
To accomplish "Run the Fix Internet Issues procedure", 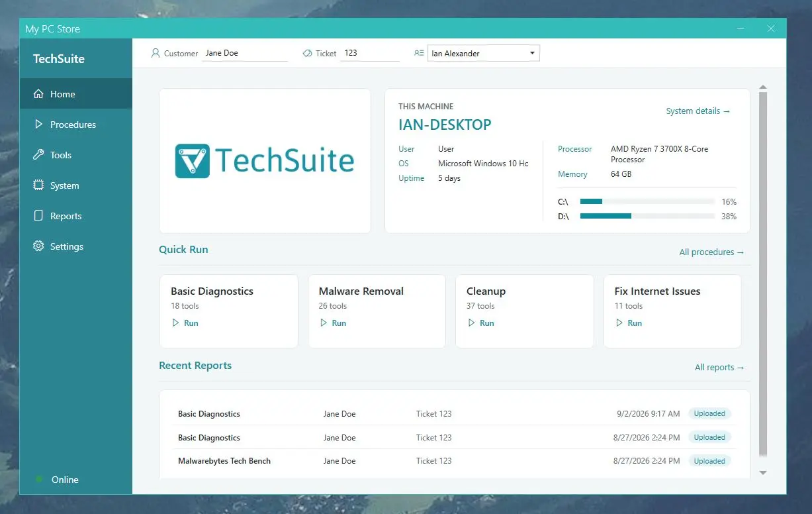I will pos(629,323).
